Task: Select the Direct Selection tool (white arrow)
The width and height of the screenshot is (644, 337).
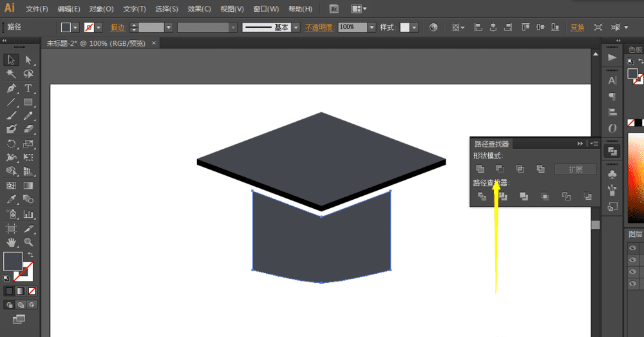Action: pos(28,60)
